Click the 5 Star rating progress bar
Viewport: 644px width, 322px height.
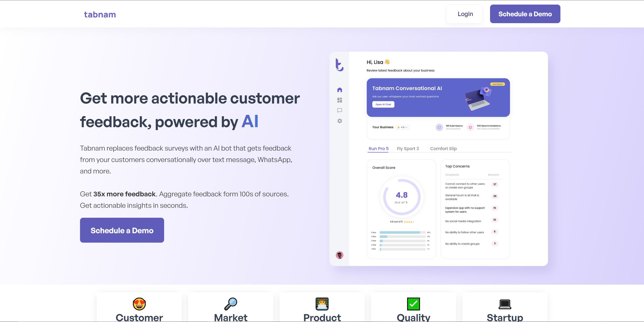tap(402, 232)
